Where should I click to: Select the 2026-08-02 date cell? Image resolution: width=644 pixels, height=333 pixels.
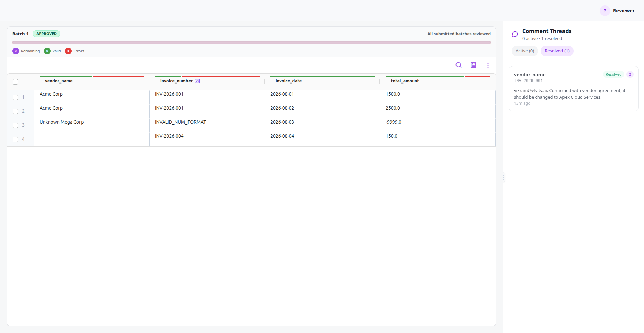click(x=322, y=111)
